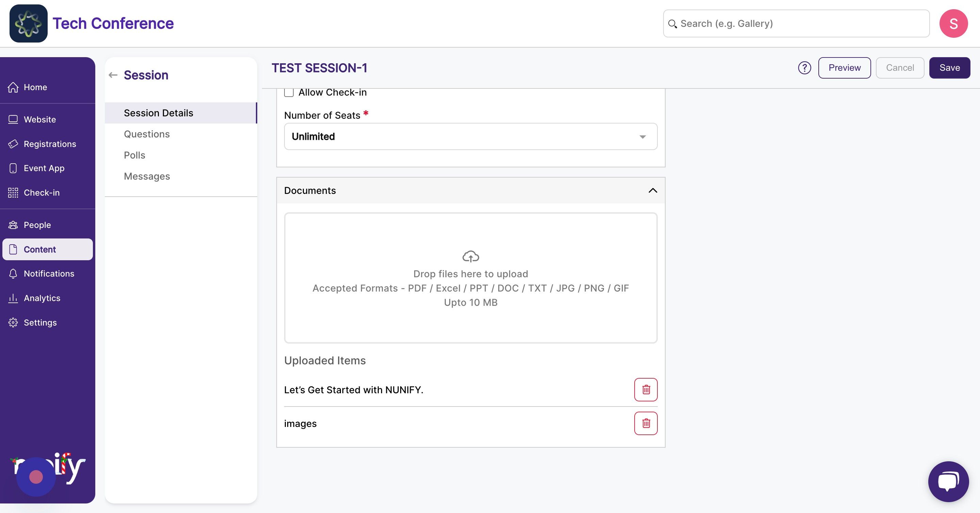Viewport: 980px width, 513px height.
Task: Remove the uploaded "images" file via trash icon
Action: [x=646, y=423]
